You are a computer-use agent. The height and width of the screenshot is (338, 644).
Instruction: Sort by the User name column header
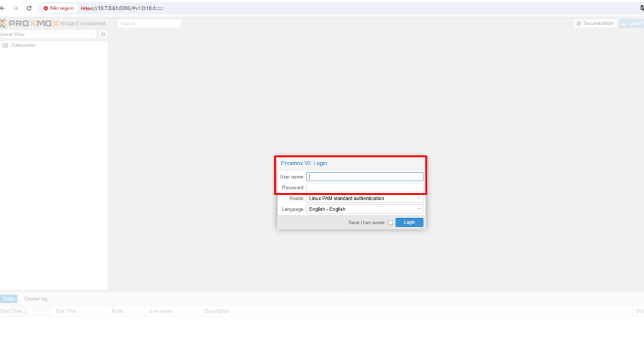(172, 311)
